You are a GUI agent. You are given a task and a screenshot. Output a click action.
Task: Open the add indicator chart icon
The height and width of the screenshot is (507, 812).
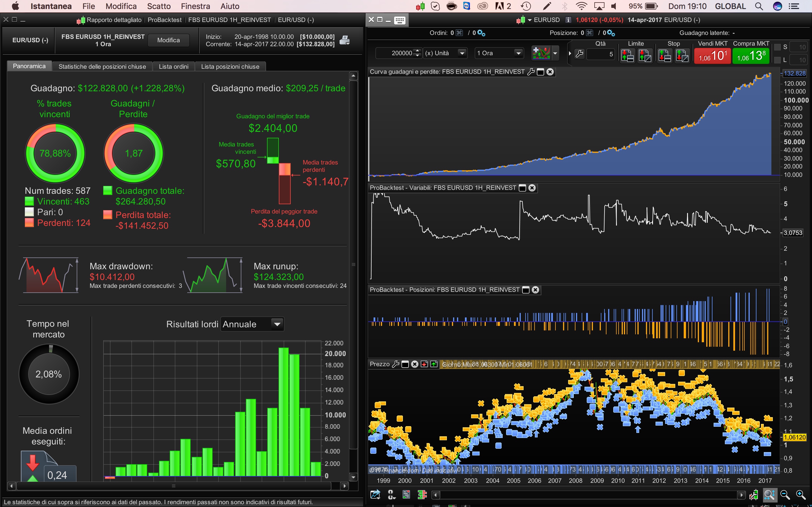pyautogui.click(x=541, y=53)
